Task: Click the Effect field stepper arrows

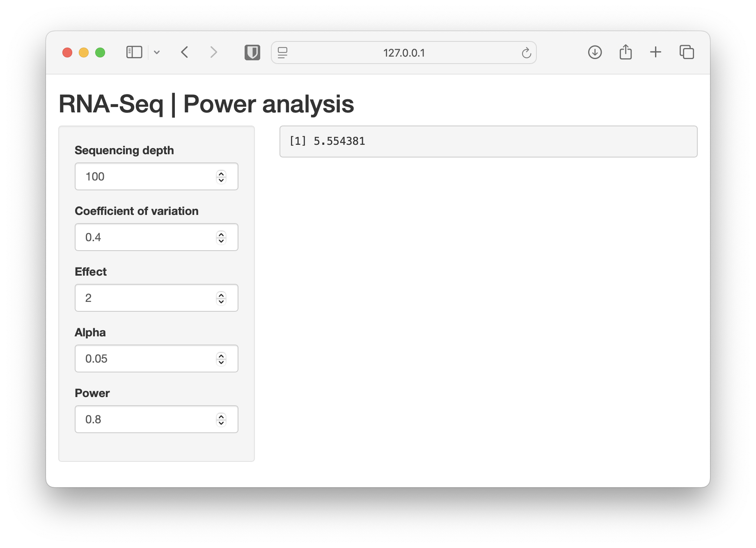Action: tap(221, 298)
